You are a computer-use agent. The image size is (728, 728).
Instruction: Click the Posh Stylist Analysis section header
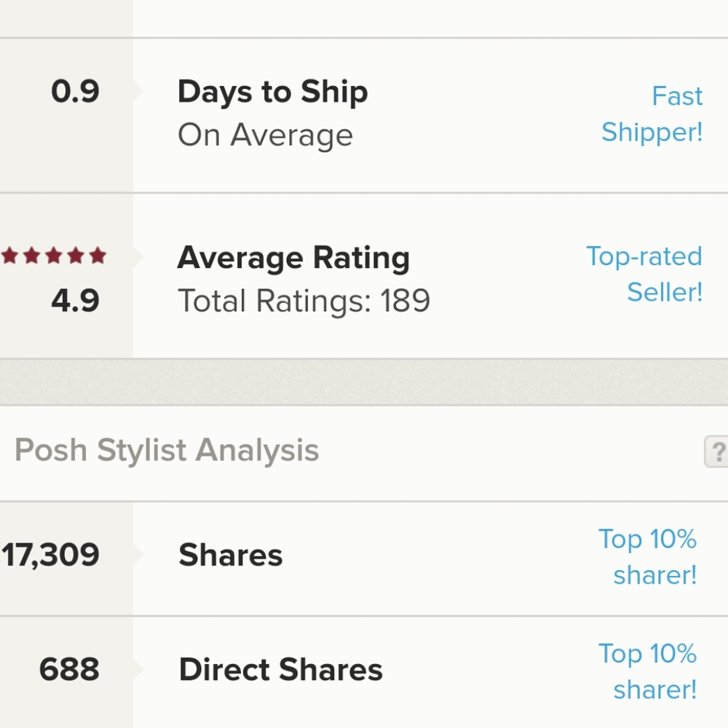point(167,451)
